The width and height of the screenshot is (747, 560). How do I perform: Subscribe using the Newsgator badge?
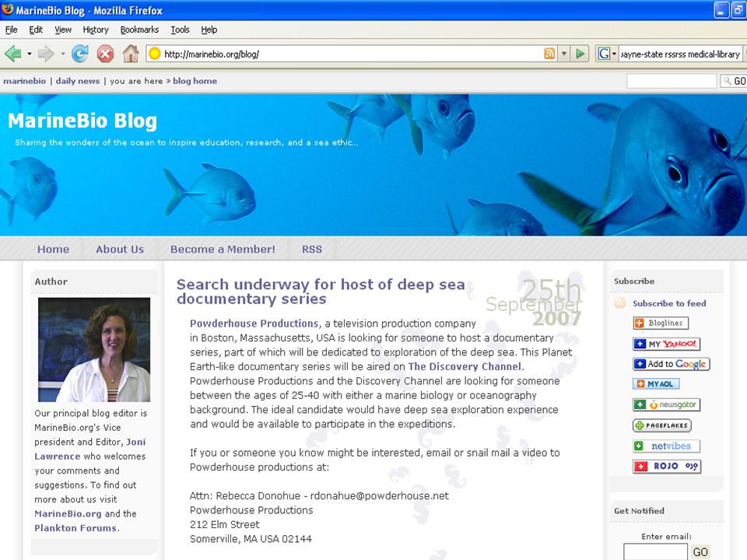point(667,404)
